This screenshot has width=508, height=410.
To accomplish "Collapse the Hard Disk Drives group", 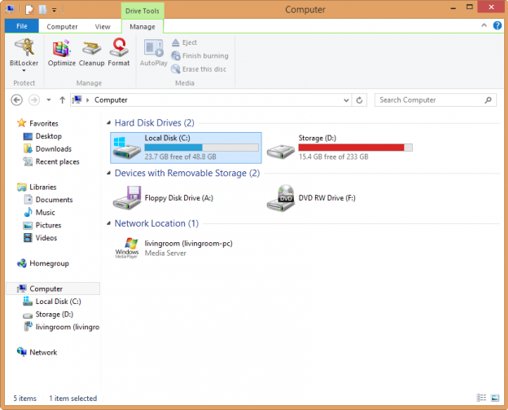I will click(109, 123).
